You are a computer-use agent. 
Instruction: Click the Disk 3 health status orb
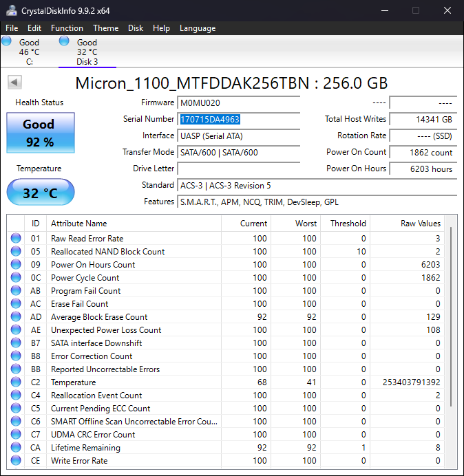[64, 41]
